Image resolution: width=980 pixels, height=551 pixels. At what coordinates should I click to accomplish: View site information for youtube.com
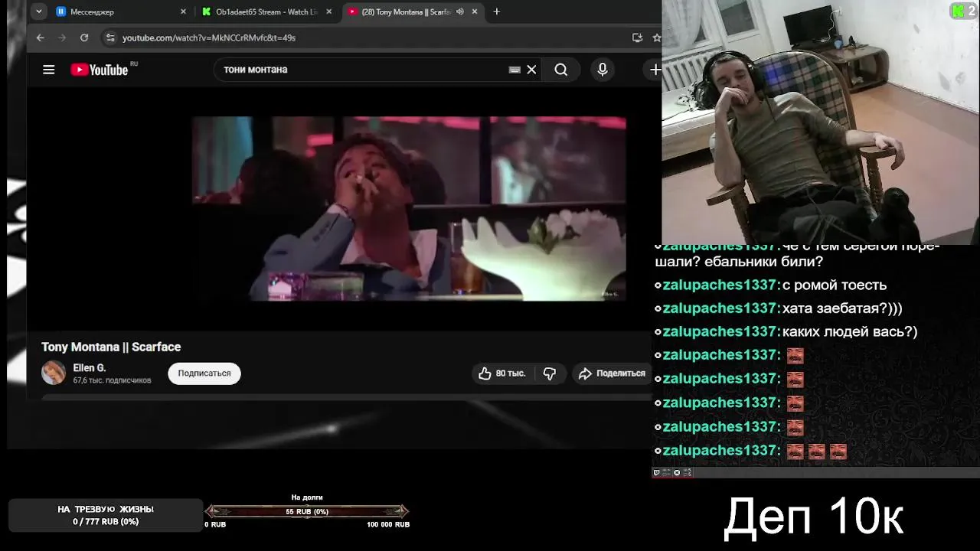pyautogui.click(x=110, y=37)
